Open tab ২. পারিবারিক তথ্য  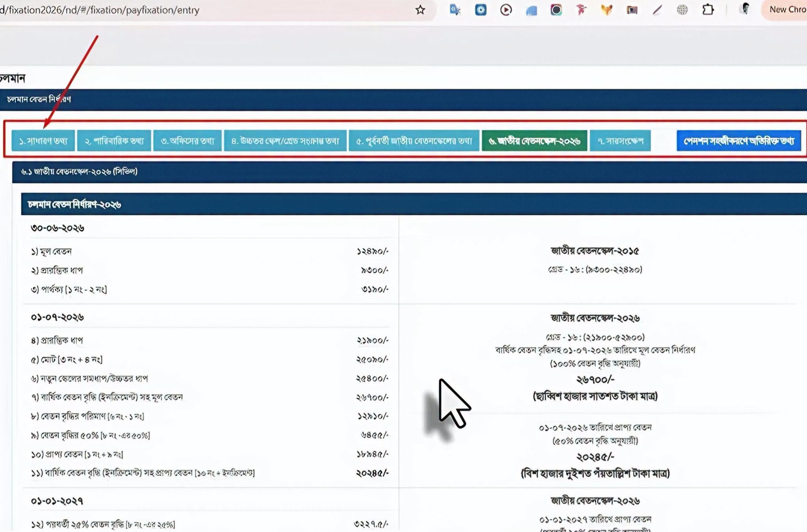[x=114, y=141]
